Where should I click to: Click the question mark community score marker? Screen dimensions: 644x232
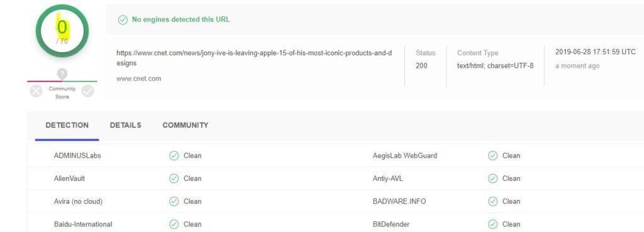pos(62,74)
